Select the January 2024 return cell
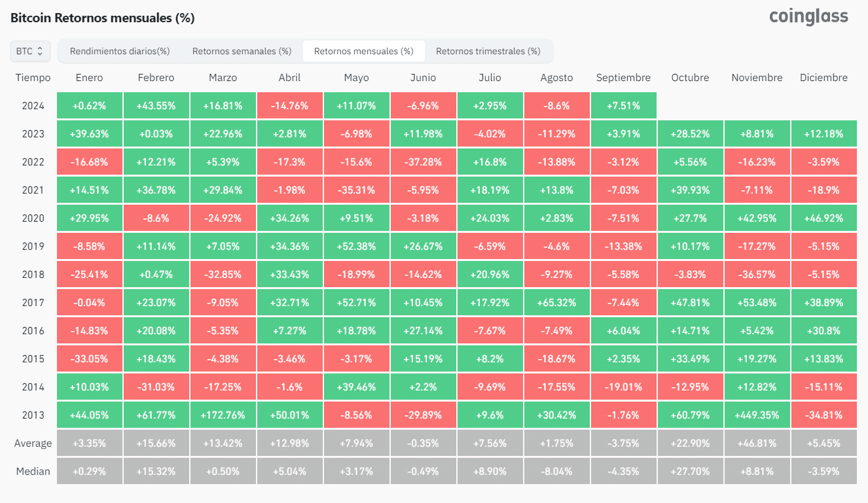This screenshot has height=503, width=868. coord(89,105)
